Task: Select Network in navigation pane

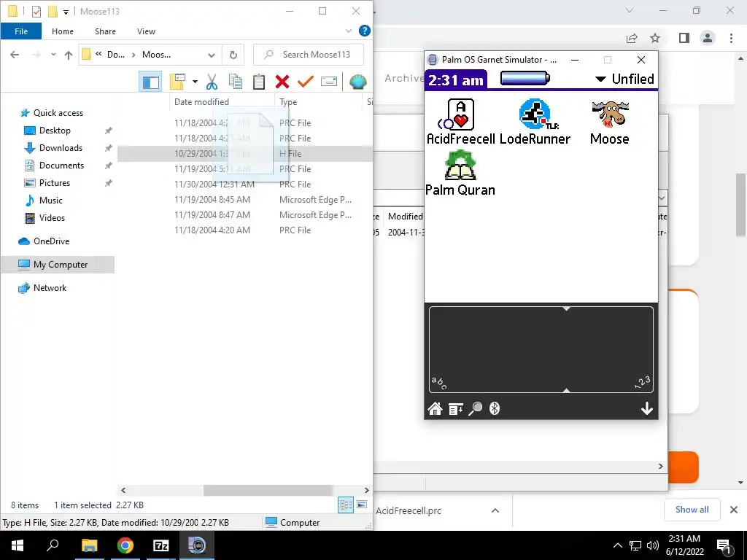Action: 50,288
